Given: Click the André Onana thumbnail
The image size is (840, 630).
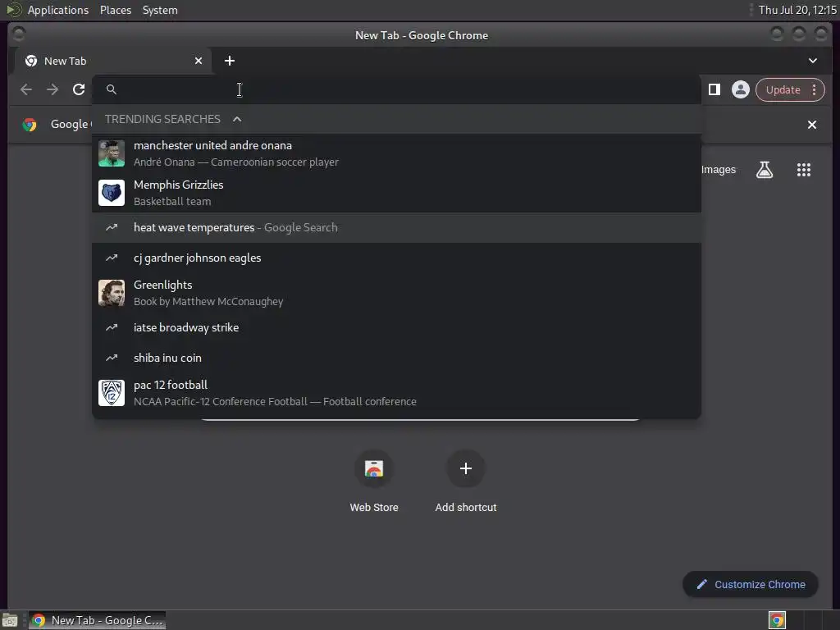Looking at the screenshot, I should tap(112, 153).
